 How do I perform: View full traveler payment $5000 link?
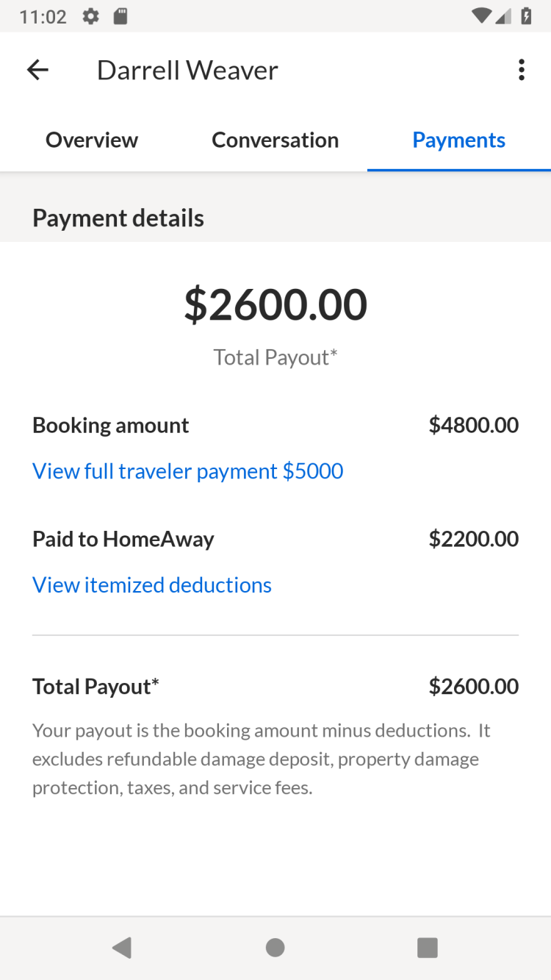[188, 471]
